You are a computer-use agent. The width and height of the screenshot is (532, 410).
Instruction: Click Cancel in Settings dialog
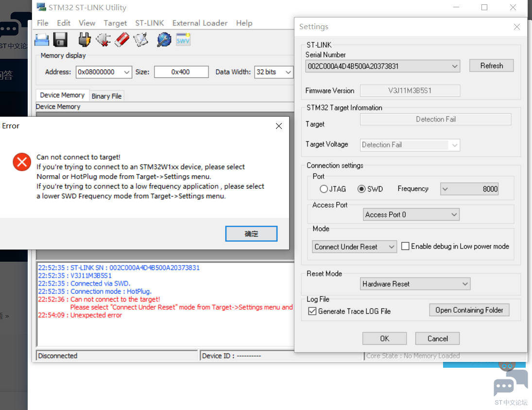pos(437,339)
